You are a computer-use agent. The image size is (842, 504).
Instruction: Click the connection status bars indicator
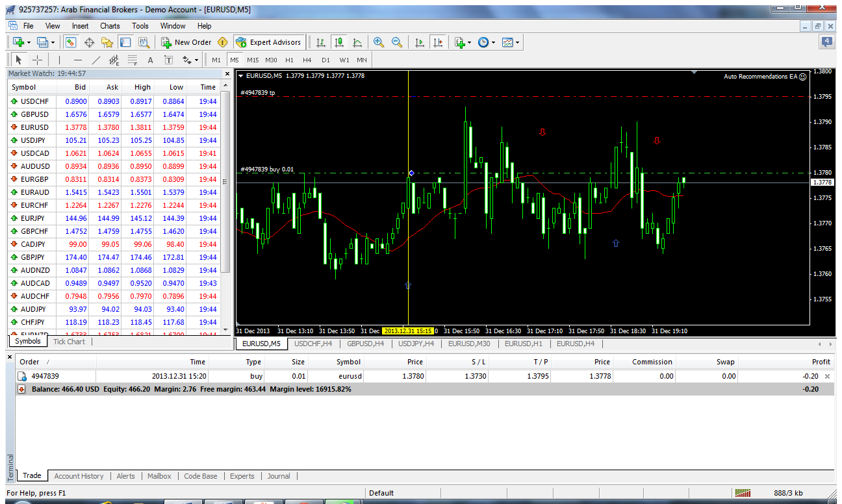[x=743, y=493]
